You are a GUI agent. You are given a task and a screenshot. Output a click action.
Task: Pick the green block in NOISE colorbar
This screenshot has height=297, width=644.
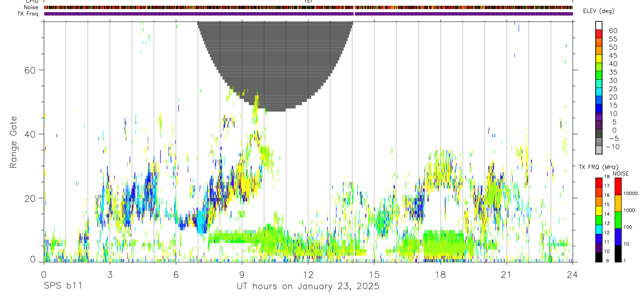tap(618, 219)
